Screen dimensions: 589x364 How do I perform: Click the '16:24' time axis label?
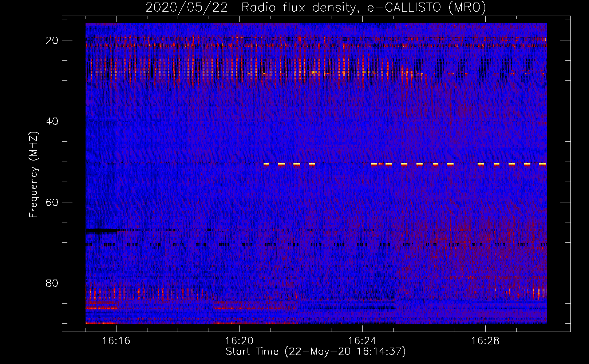pyautogui.click(x=362, y=341)
